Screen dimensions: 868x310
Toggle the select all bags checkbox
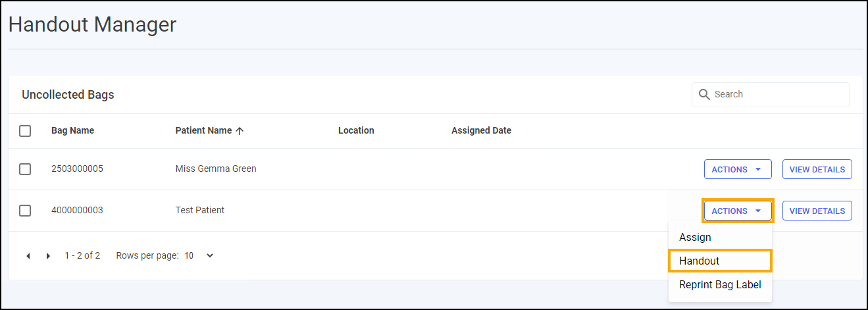[25, 131]
